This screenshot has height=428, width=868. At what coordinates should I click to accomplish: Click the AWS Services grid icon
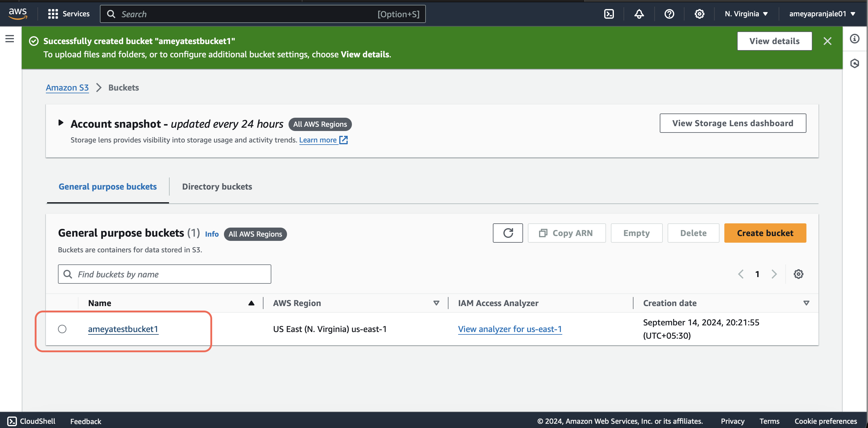coord(54,14)
